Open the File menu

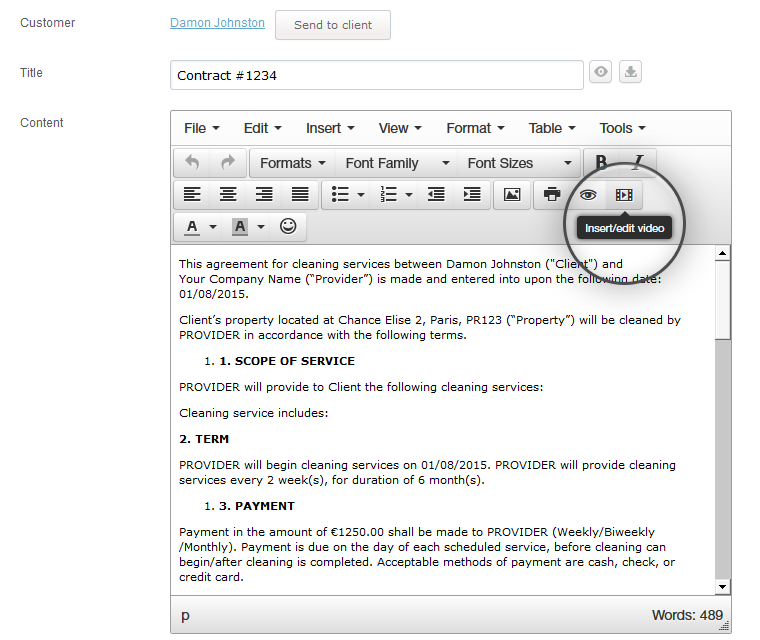(202, 128)
